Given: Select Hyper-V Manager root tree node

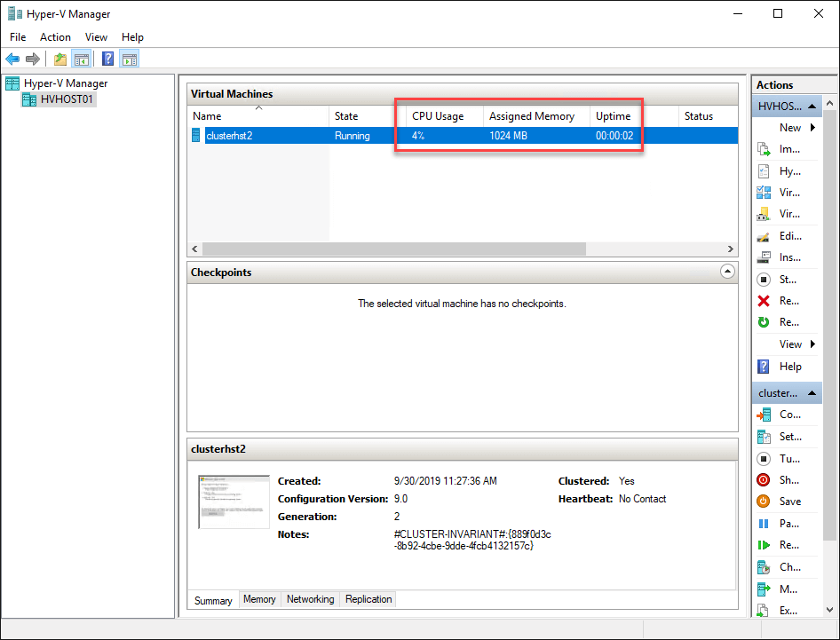Looking at the screenshot, I should tap(66, 83).
